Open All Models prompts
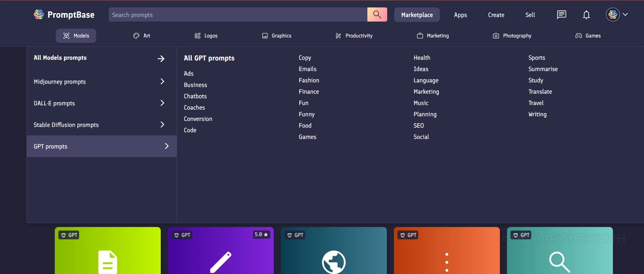 (60, 58)
